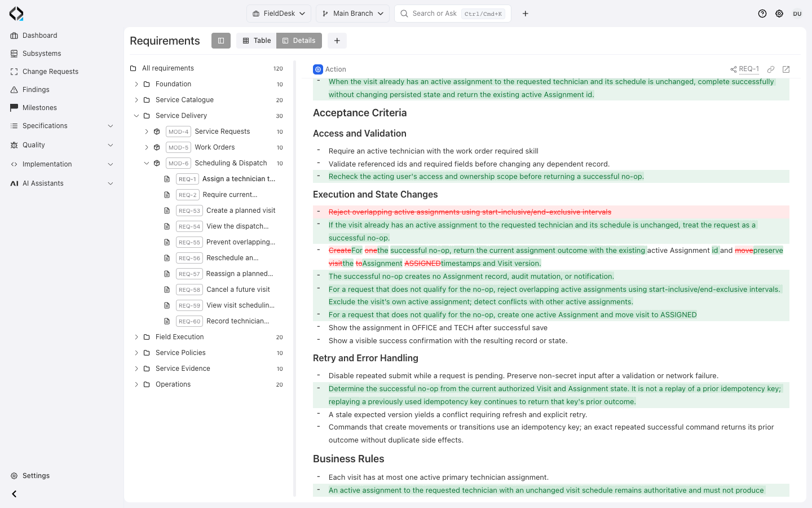Open the FieldDesk project dropdown
The height and width of the screenshot is (508, 812).
point(279,14)
